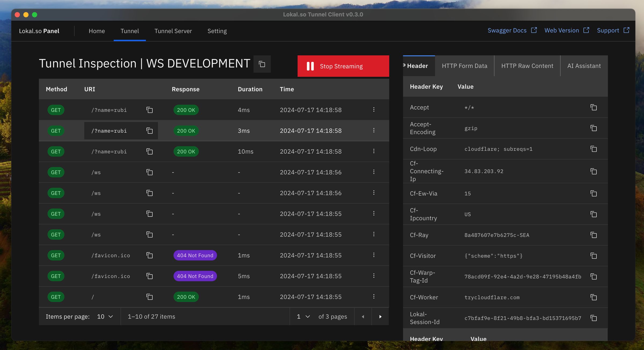Copy the first /ws request URI
This screenshot has height=350, width=644.
pos(149,172)
